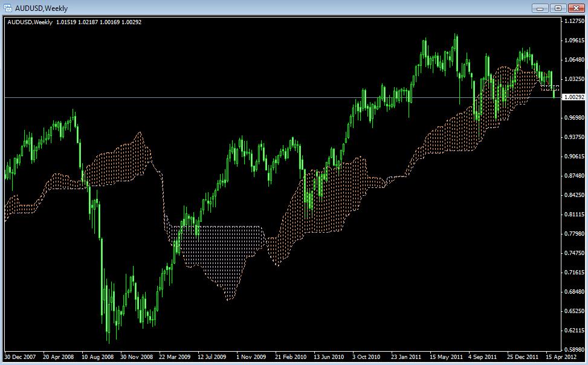Click the 0.71615 price scale label
This screenshot has width=588, height=365.
[x=574, y=273]
